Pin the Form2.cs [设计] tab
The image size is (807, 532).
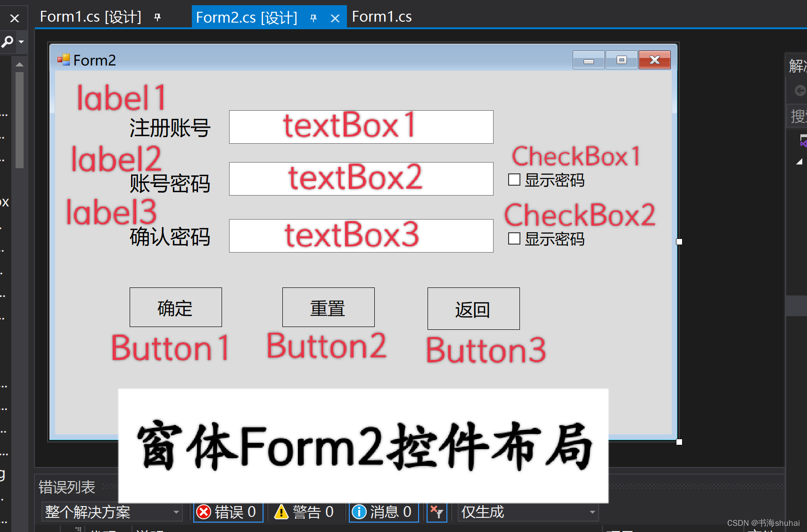(313, 18)
